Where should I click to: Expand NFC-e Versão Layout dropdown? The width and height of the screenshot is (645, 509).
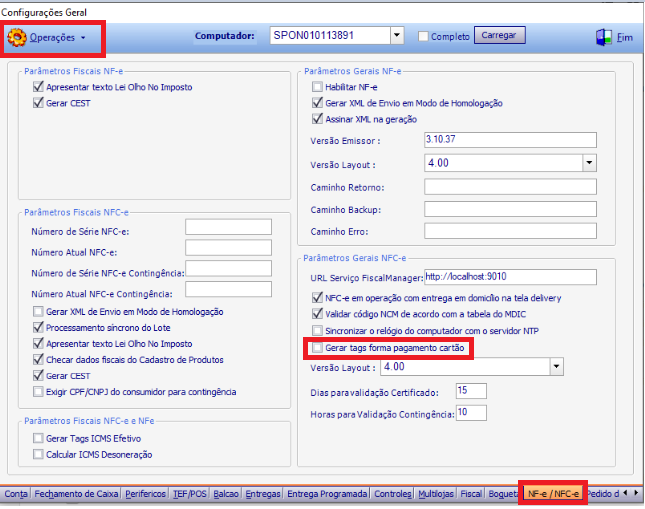[x=556, y=366]
